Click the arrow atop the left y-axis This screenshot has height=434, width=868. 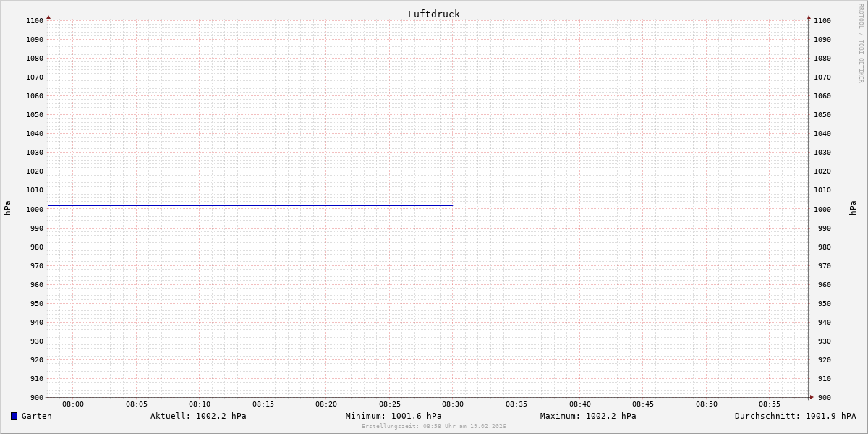pos(48,17)
